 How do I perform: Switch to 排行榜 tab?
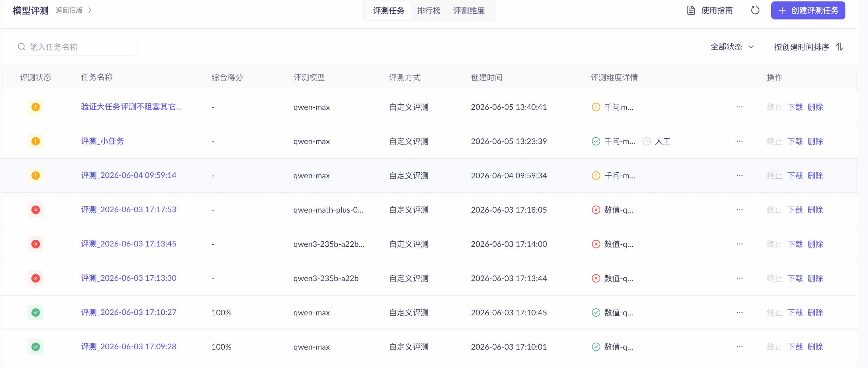[429, 11]
